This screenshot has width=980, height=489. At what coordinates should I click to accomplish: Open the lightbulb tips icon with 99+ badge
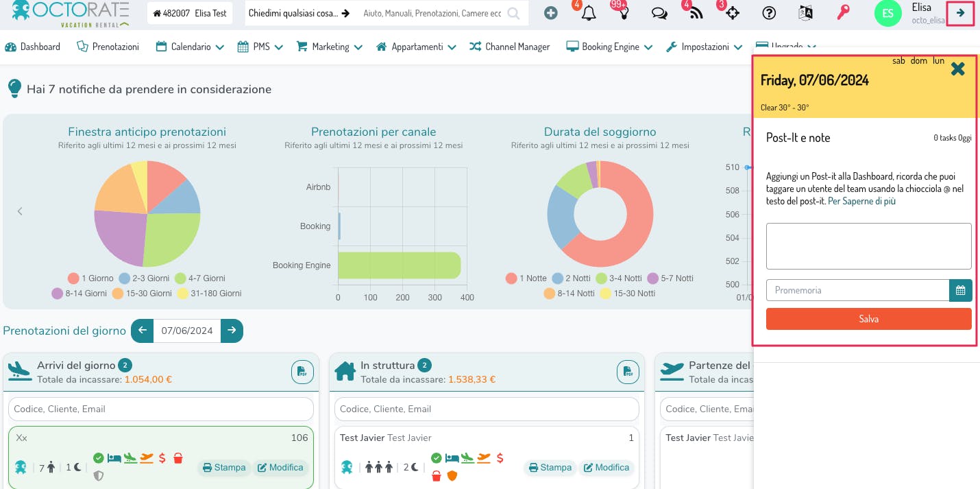624,13
